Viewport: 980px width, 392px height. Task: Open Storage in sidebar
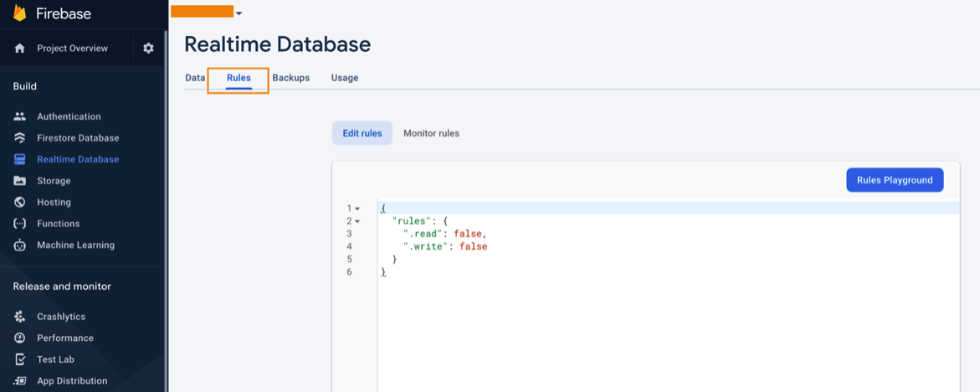(54, 181)
